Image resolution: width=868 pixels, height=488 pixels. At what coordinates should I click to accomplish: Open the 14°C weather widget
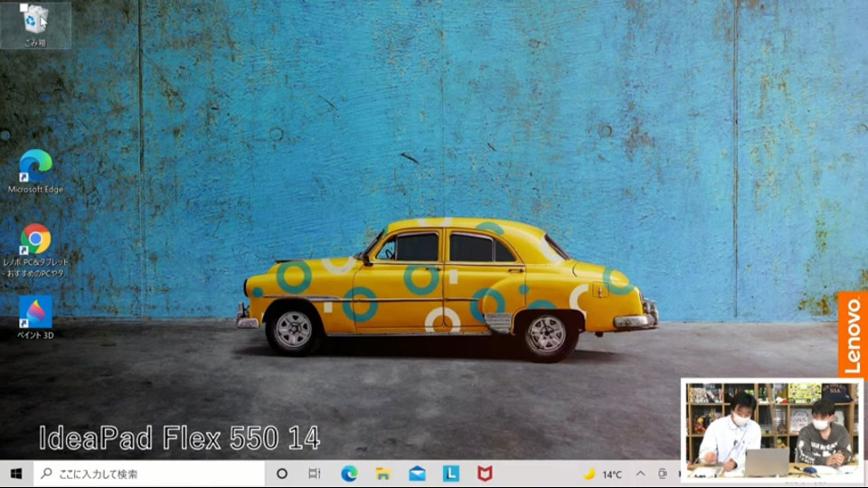coord(603,474)
